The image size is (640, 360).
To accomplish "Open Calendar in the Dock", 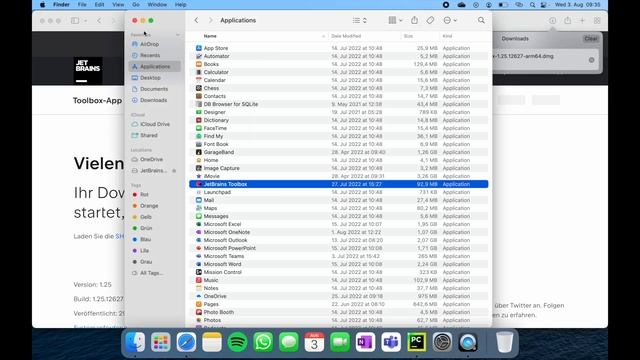I will click(x=314, y=342).
